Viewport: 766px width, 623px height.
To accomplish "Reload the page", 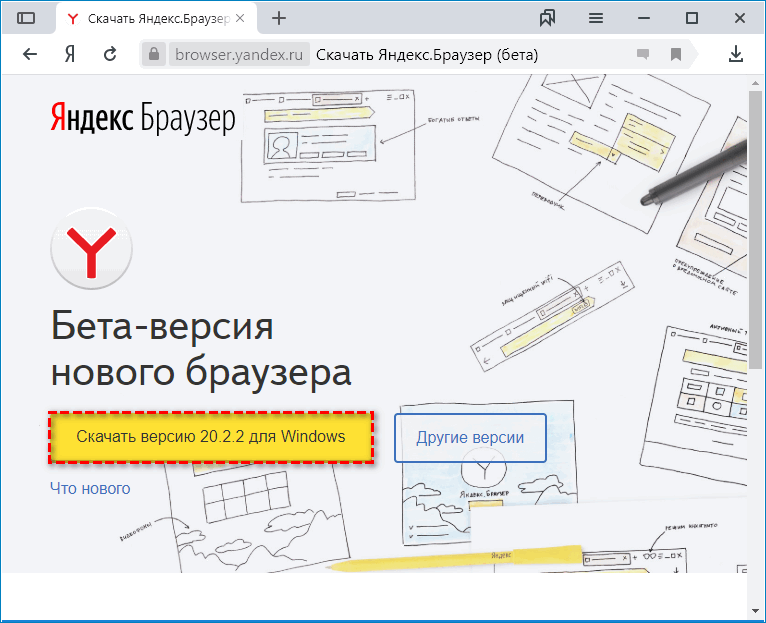I will pyautogui.click(x=110, y=54).
